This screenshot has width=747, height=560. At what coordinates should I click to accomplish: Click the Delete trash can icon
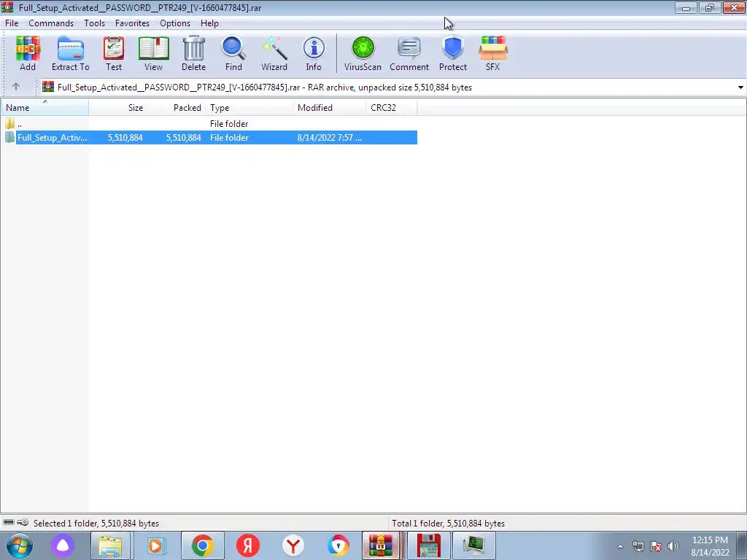(193, 53)
